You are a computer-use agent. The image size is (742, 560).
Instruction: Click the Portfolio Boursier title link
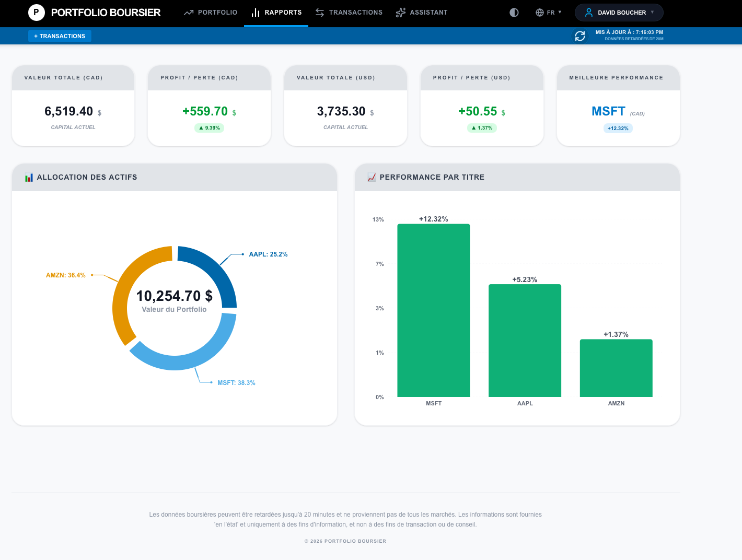pos(106,13)
